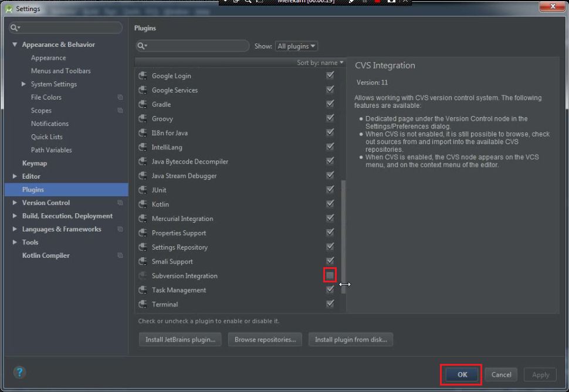
Task: Click the Mercurial Integration plugin icon
Action: (143, 219)
